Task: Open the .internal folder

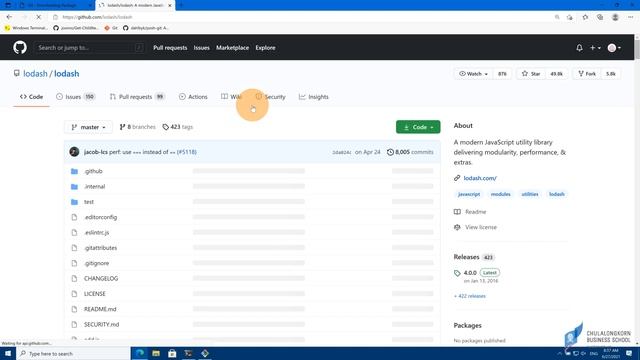Action: click(x=94, y=187)
